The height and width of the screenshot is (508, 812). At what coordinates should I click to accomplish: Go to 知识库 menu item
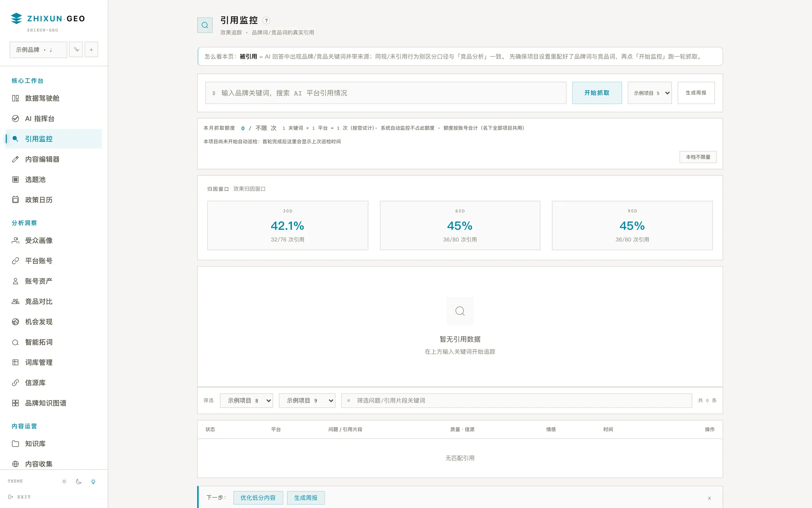click(x=54, y=444)
